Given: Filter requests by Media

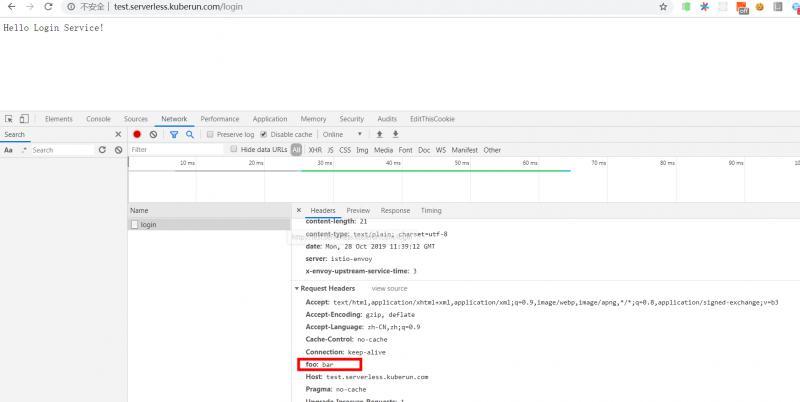Looking at the screenshot, I should point(384,150).
